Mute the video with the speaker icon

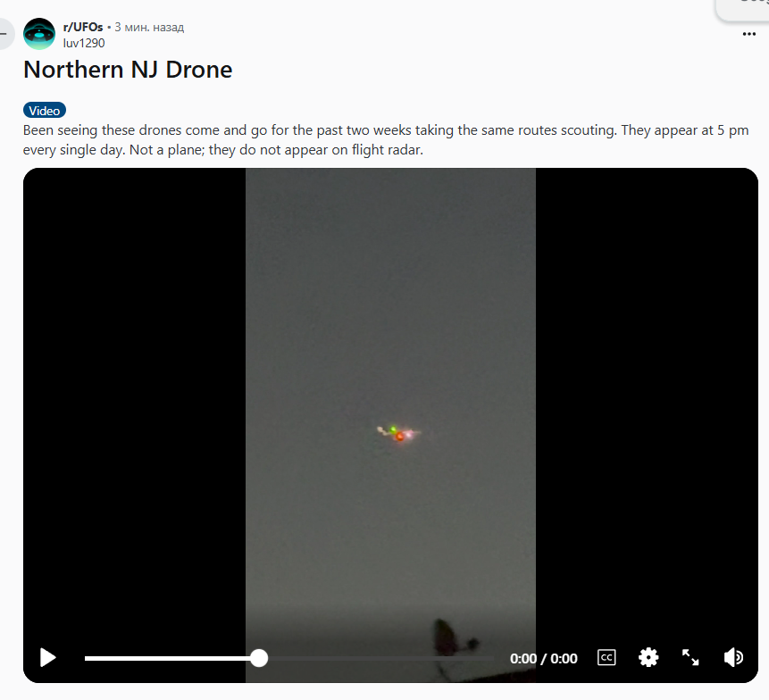pyautogui.click(x=733, y=657)
